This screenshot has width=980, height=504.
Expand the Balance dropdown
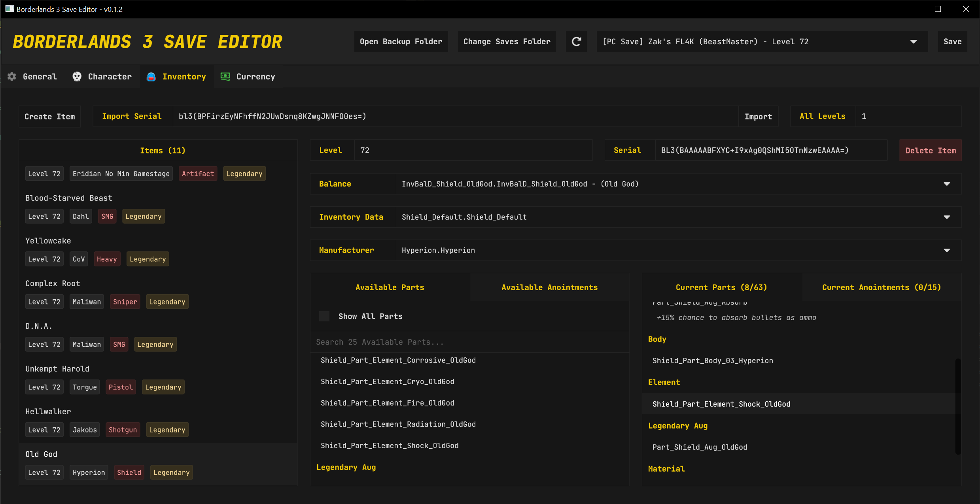tap(947, 184)
